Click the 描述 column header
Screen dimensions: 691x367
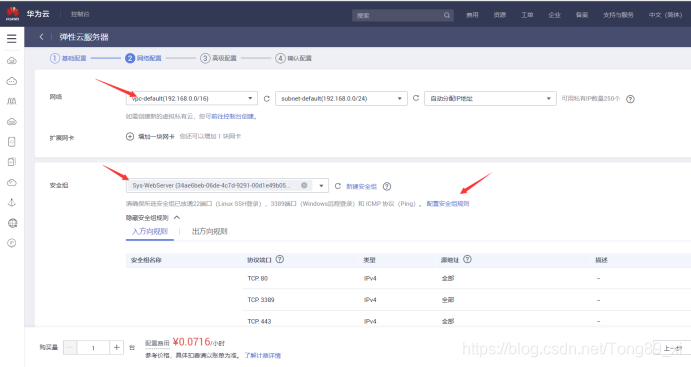(x=602, y=260)
